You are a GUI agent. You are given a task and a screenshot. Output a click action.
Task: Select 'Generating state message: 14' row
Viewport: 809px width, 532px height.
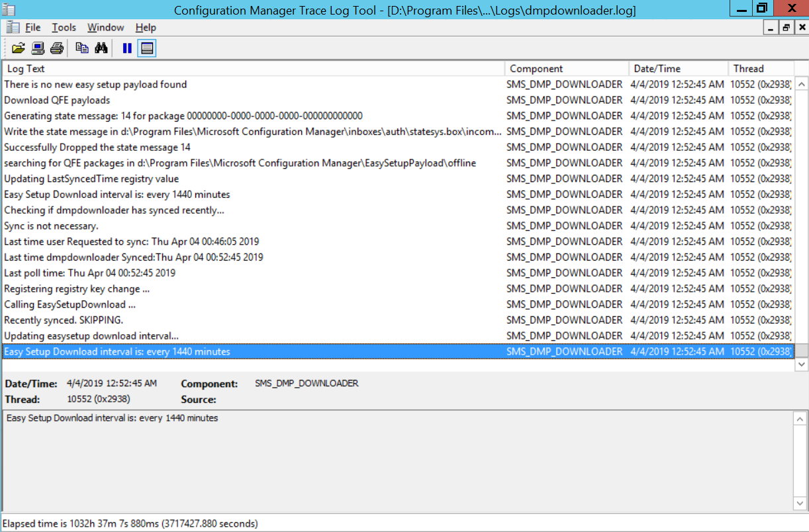point(398,116)
